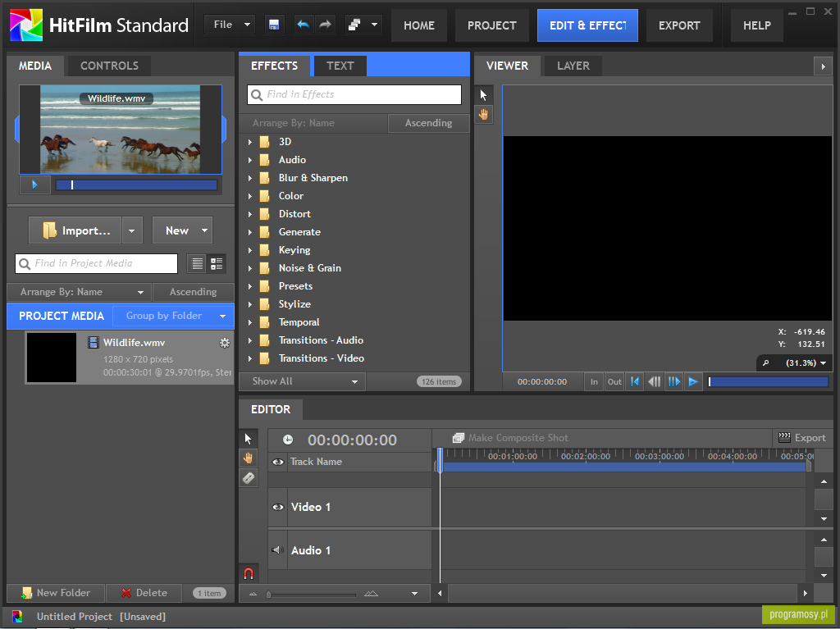Open Show All filter dropdown
The height and width of the screenshot is (629, 840).
tap(304, 381)
